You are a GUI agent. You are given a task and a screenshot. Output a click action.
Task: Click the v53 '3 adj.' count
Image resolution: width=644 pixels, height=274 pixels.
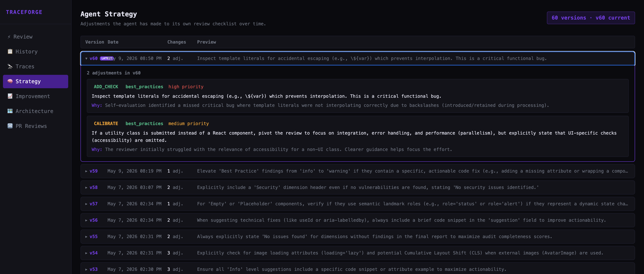pyautogui.click(x=175, y=269)
